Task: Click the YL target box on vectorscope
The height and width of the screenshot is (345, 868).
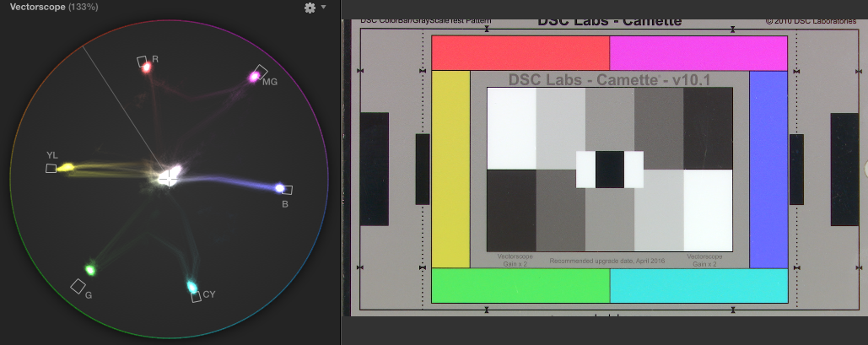Action: pos(51,168)
